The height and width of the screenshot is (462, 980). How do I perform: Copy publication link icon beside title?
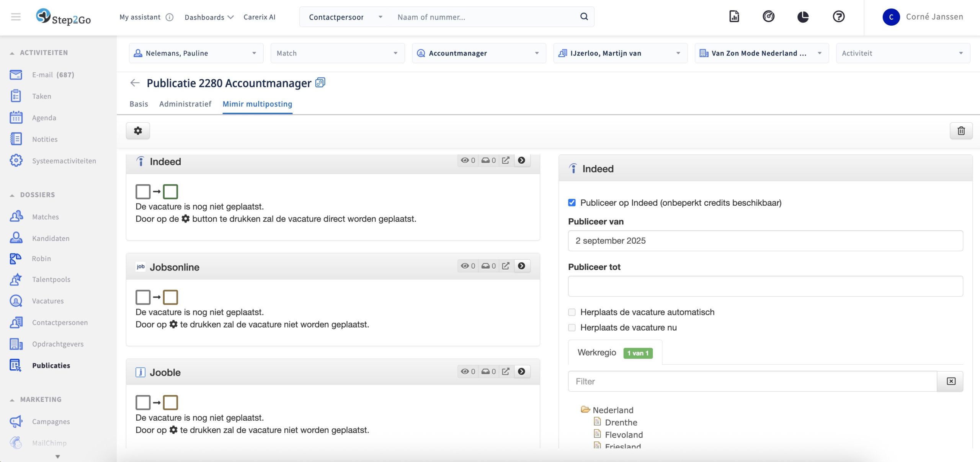pos(320,83)
